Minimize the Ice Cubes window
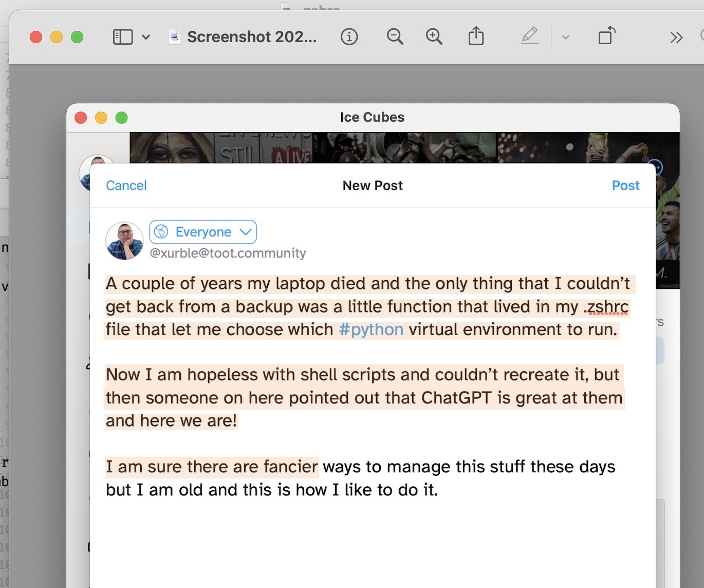Image resolution: width=704 pixels, height=588 pixels. (x=101, y=118)
